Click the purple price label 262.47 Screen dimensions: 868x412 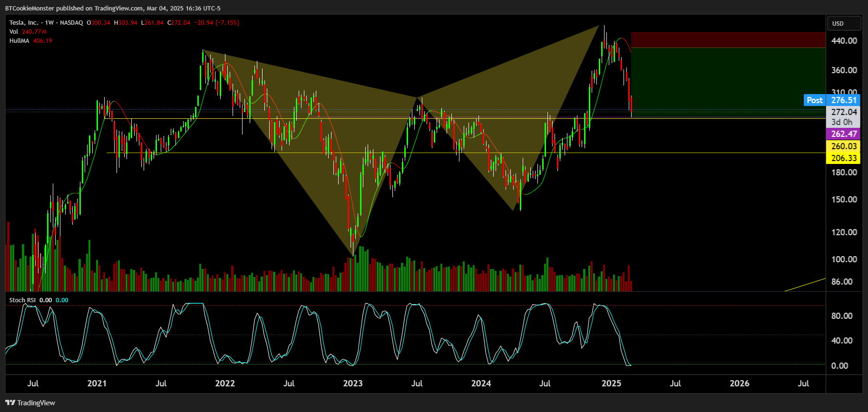coord(844,134)
